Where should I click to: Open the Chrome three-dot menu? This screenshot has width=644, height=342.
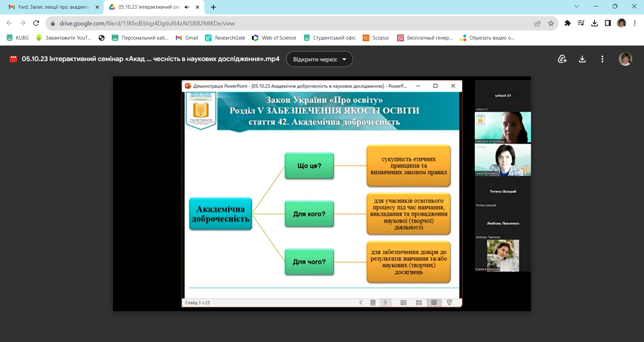(x=635, y=23)
